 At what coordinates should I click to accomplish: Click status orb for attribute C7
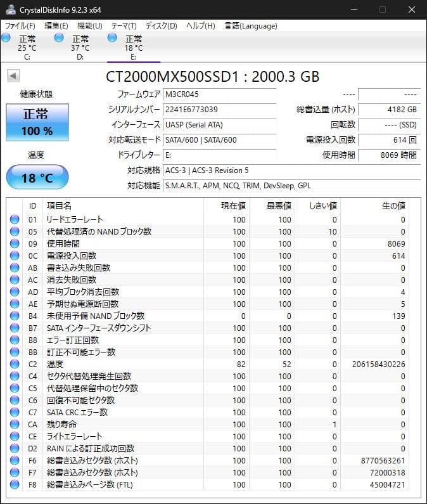click(15, 413)
